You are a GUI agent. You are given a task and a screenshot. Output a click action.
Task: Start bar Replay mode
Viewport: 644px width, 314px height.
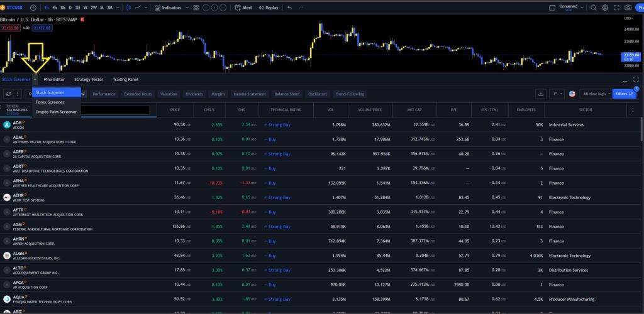click(x=268, y=8)
